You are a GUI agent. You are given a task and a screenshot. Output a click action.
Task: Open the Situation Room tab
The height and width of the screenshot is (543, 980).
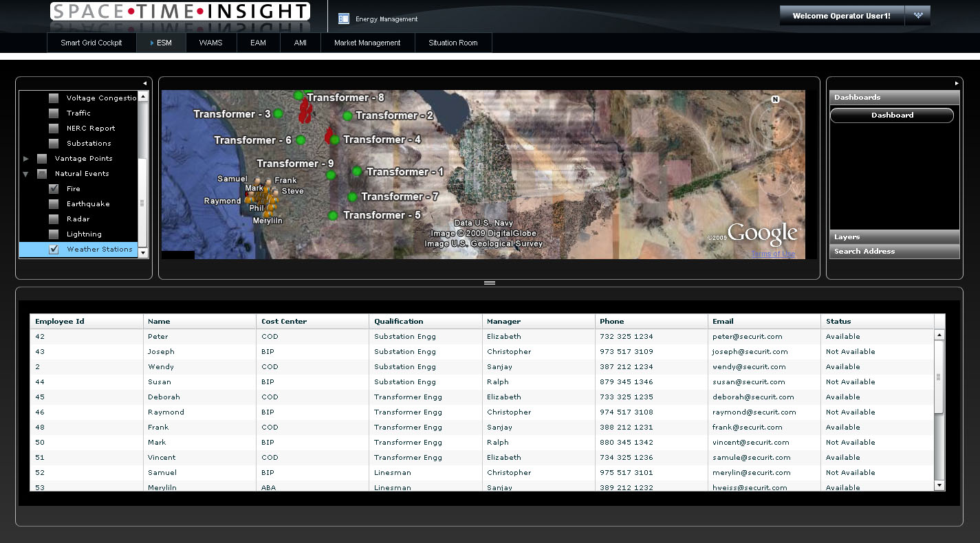click(x=453, y=43)
